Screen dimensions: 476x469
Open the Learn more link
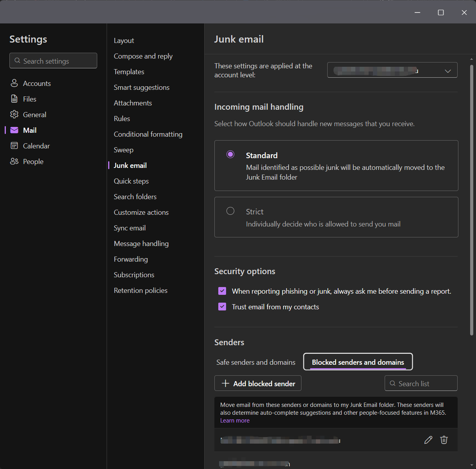[235, 421]
